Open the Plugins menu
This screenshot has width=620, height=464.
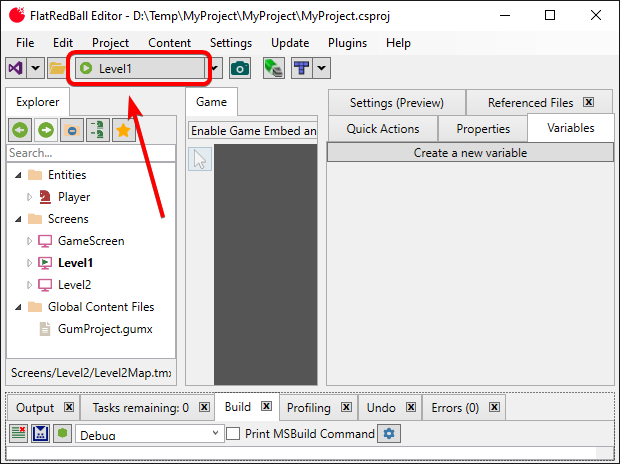pos(347,43)
